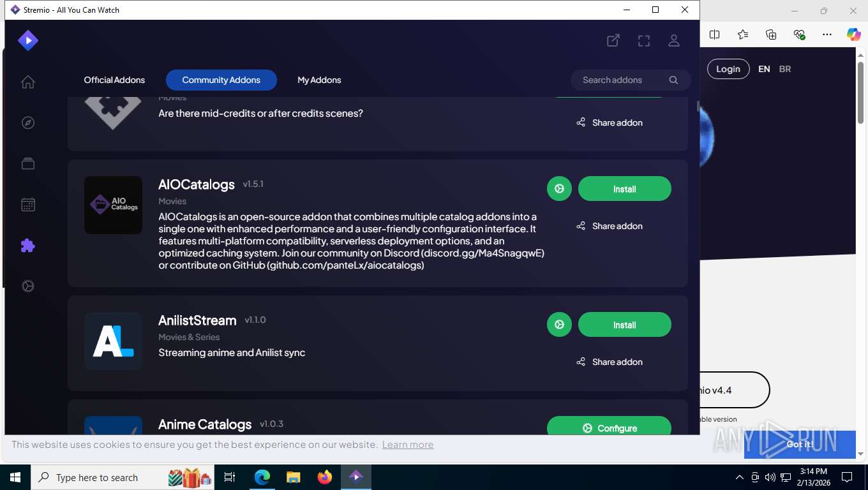Screen dimensions: 868x490
Task: Open Settings gear in Stremio sidebar
Action: coord(27,286)
